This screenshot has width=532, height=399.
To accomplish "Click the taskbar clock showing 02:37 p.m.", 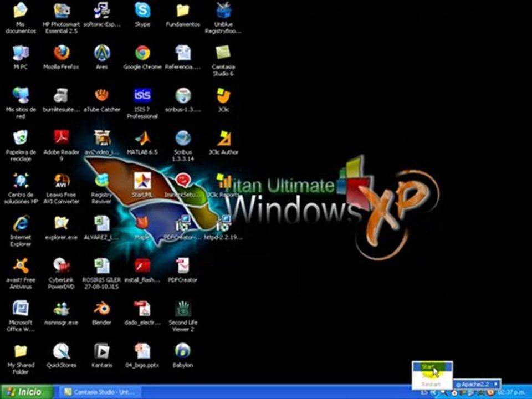I will 513,392.
